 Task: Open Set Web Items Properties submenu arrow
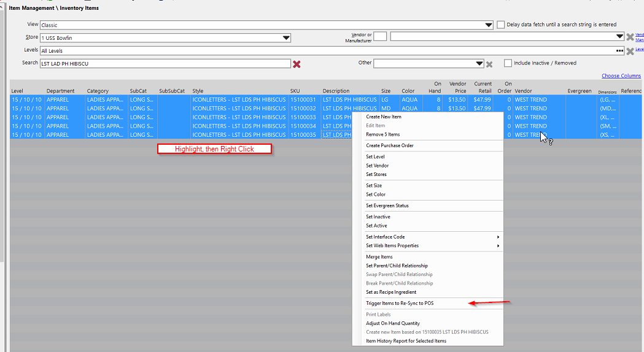(x=498, y=246)
